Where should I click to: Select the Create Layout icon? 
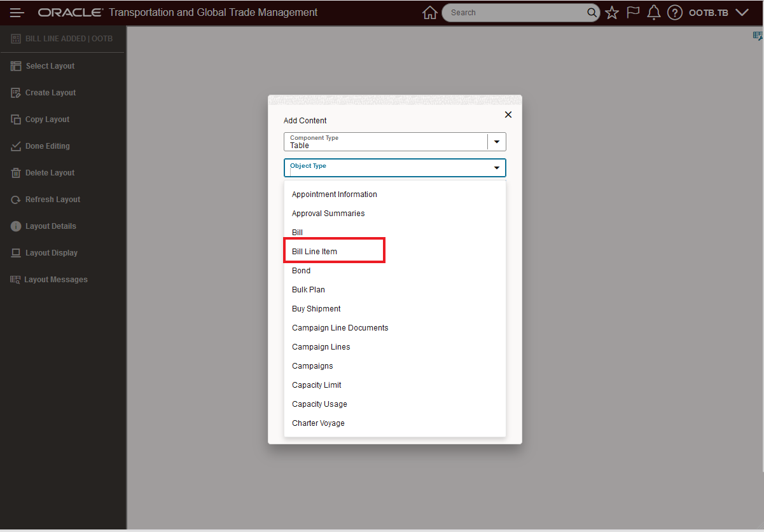(15, 92)
